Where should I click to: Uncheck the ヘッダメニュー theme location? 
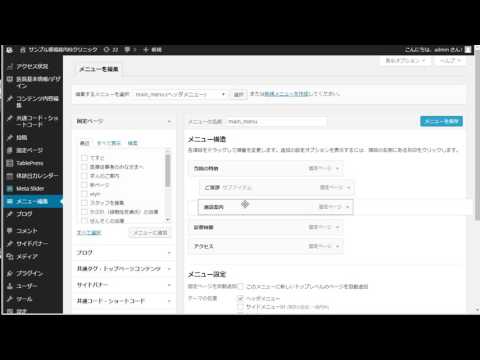point(240,298)
